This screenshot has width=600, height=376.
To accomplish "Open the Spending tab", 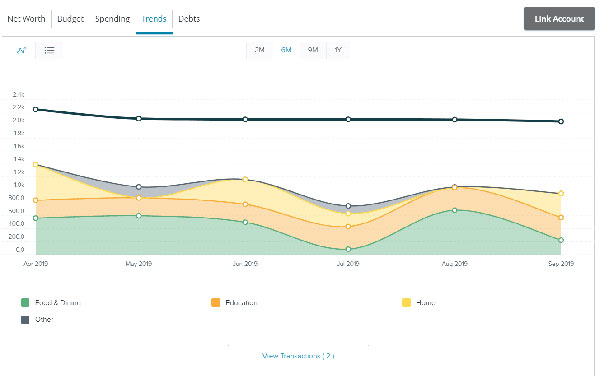I will (x=112, y=19).
